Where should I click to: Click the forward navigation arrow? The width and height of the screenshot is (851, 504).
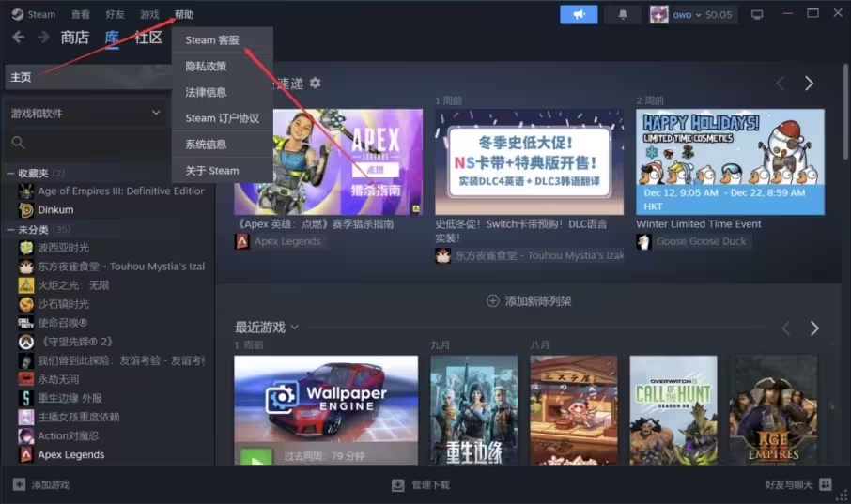43,37
